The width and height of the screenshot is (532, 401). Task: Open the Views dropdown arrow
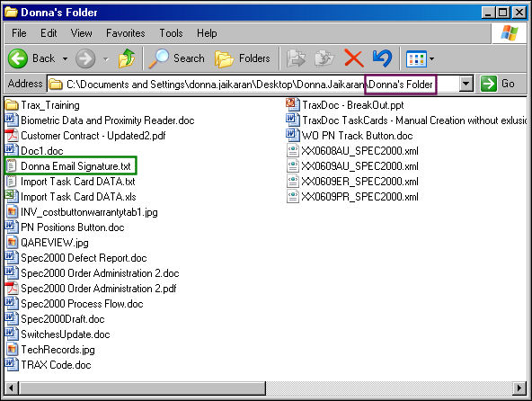[x=431, y=59]
